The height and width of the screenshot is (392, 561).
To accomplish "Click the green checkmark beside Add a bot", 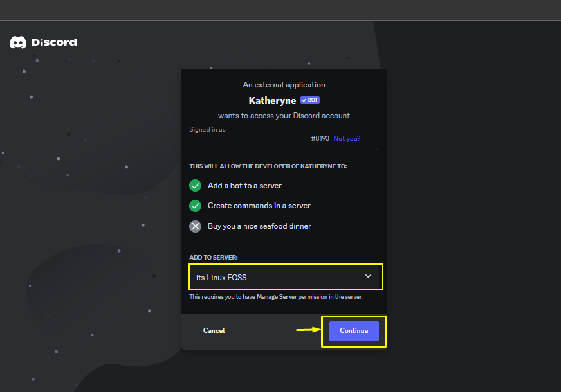I will pyautogui.click(x=196, y=186).
